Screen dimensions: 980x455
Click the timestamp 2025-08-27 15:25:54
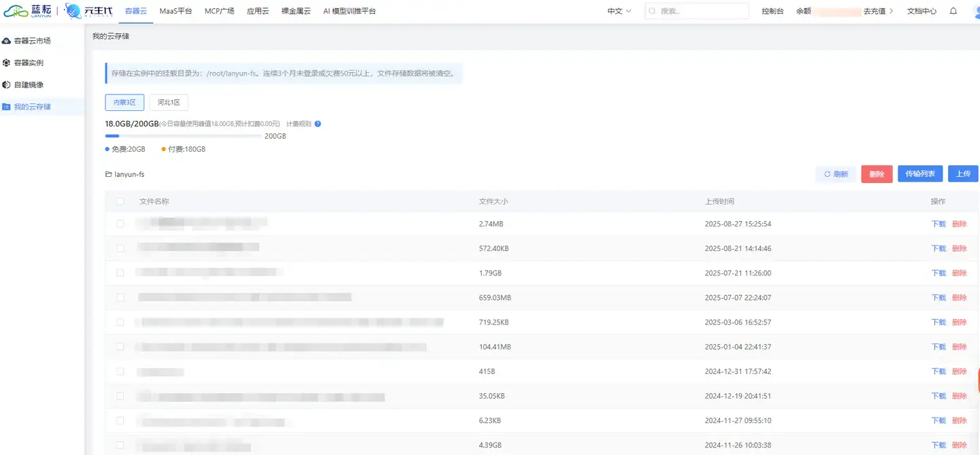point(738,224)
